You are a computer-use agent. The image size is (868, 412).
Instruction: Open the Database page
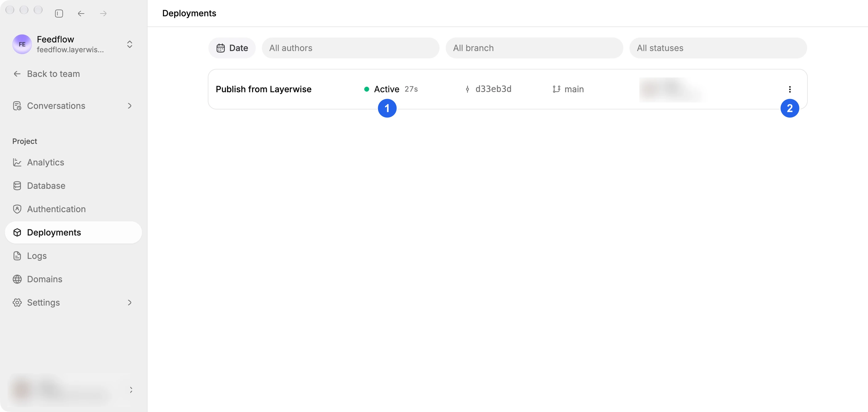pos(73,185)
